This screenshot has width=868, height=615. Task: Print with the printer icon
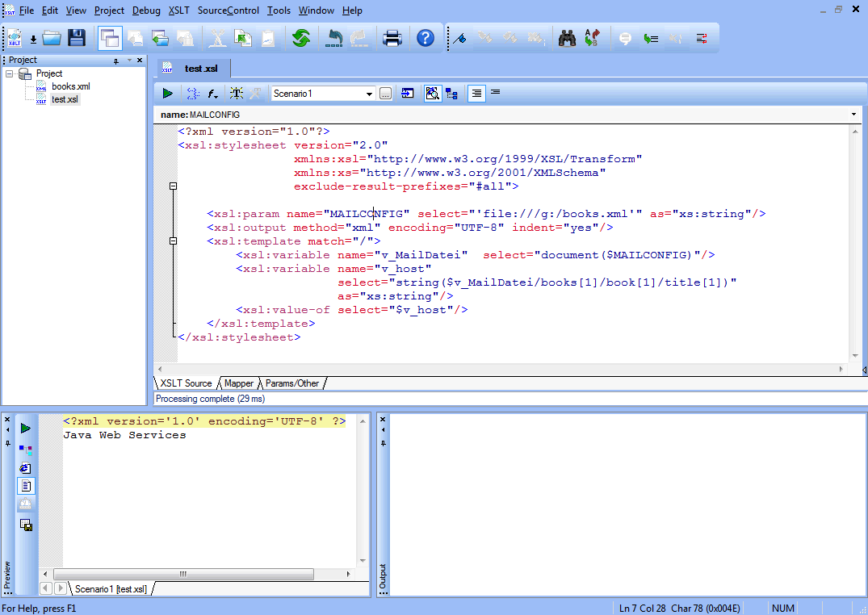click(x=392, y=38)
